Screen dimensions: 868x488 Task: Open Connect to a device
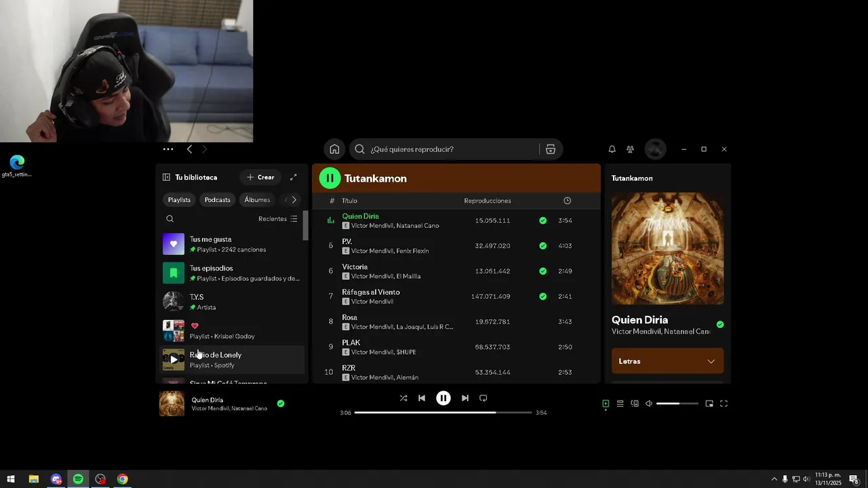[x=635, y=404]
